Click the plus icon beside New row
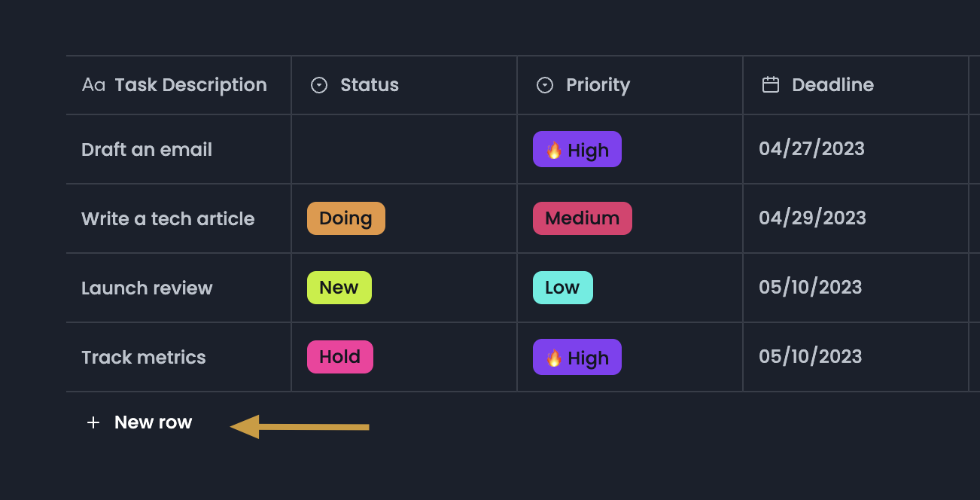 (93, 422)
